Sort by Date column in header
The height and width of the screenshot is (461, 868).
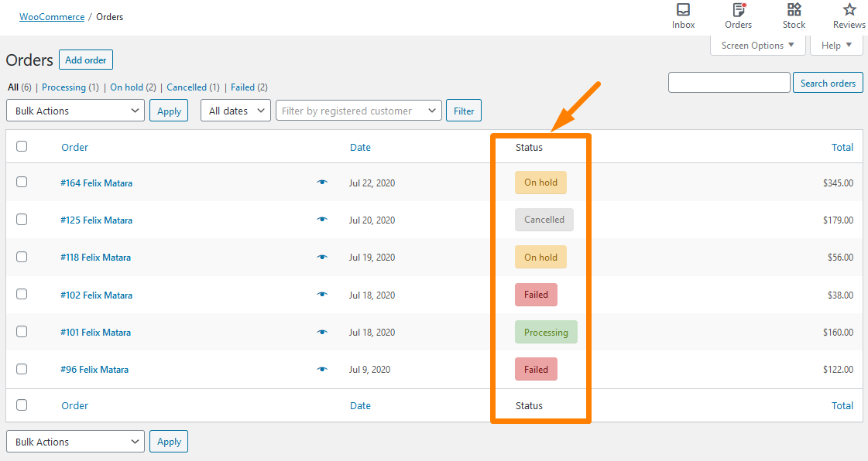point(360,147)
